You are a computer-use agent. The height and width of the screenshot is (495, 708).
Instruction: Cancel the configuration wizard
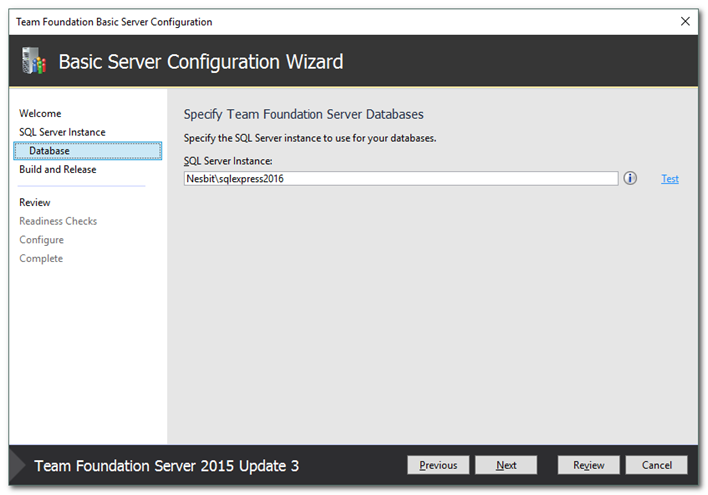tap(657, 465)
